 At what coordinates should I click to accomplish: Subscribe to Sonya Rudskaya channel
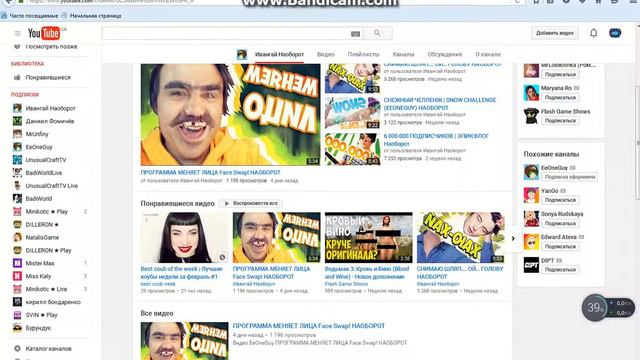(x=560, y=223)
